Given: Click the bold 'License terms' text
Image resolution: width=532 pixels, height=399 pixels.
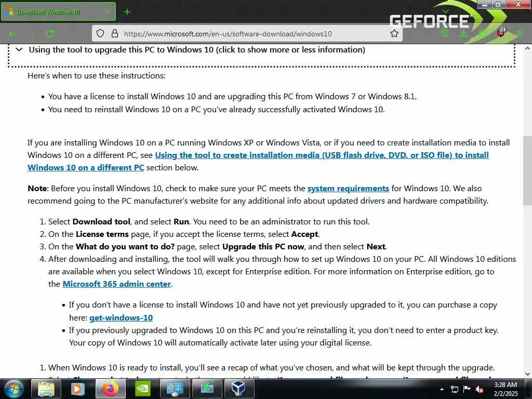Looking at the screenshot, I should pos(102,234).
